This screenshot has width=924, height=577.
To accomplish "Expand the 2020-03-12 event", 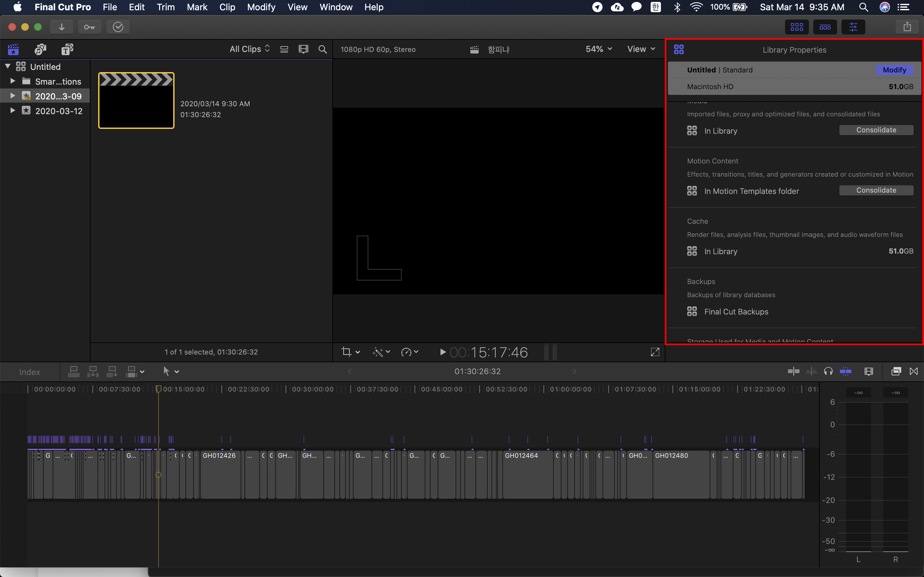I will point(13,111).
